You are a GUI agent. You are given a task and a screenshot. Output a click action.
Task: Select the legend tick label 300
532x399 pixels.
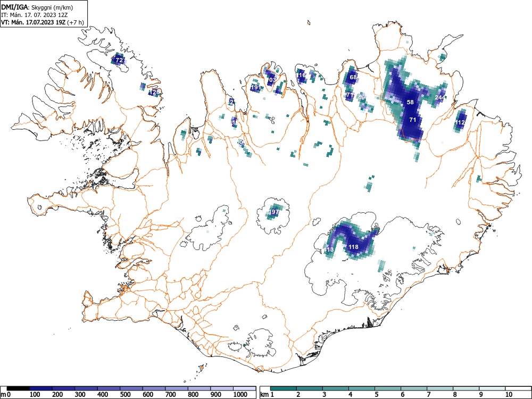[x=80, y=395]
